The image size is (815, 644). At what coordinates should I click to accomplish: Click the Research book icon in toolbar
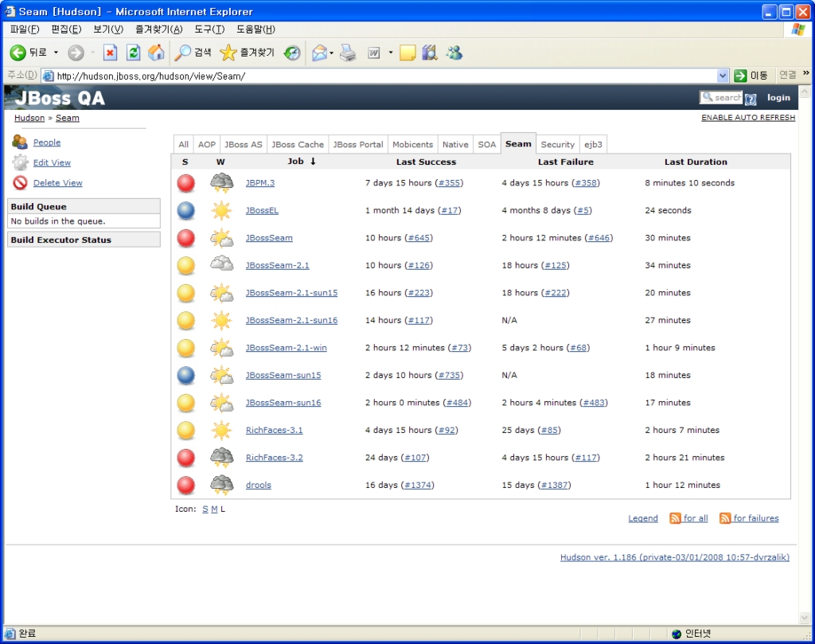pyautogui.click(x=430, y=53)
